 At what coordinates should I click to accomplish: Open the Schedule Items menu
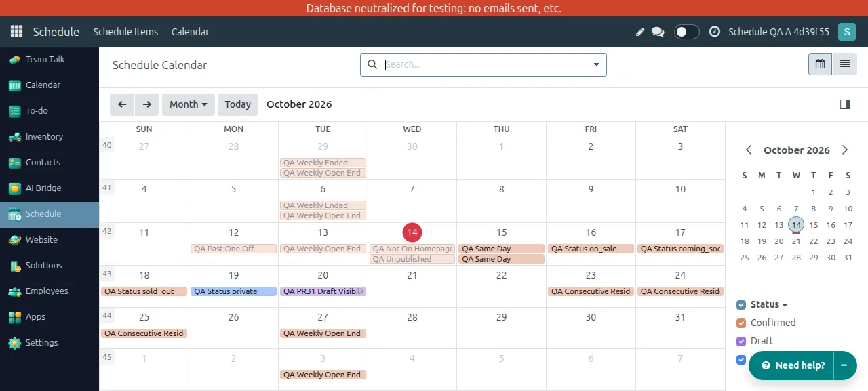tap(125, 32)
